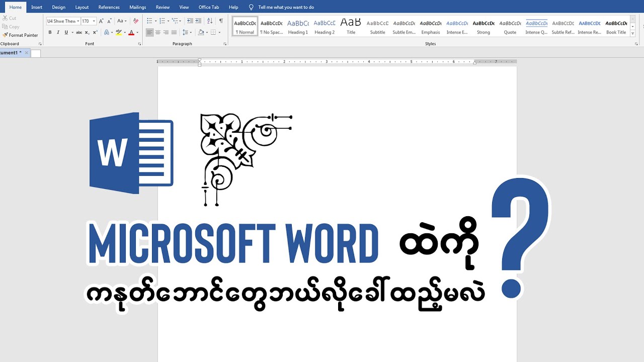The height and width of the screenshot is (362, 644).
Task: Increase paragraph indent
Action: click(x=198, y=21)
